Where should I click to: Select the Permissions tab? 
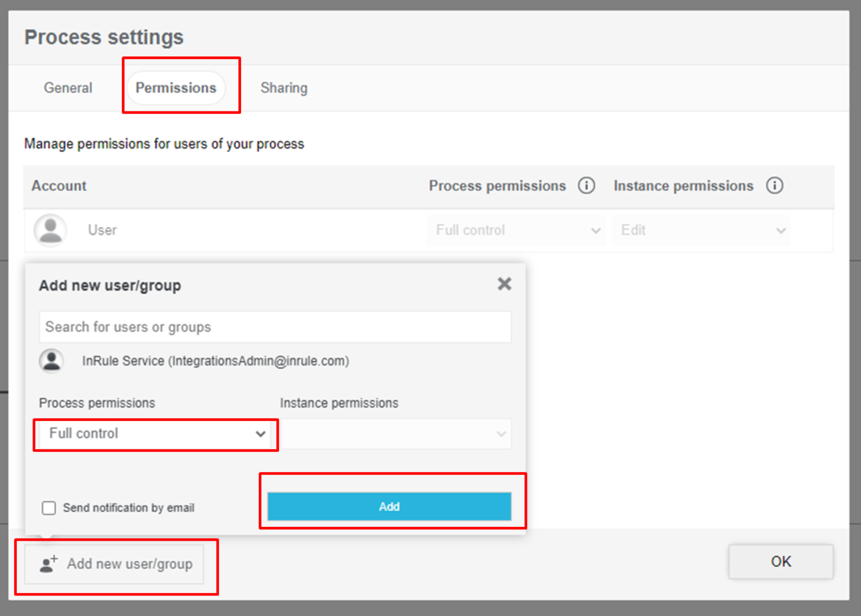(x=176, y=88)
